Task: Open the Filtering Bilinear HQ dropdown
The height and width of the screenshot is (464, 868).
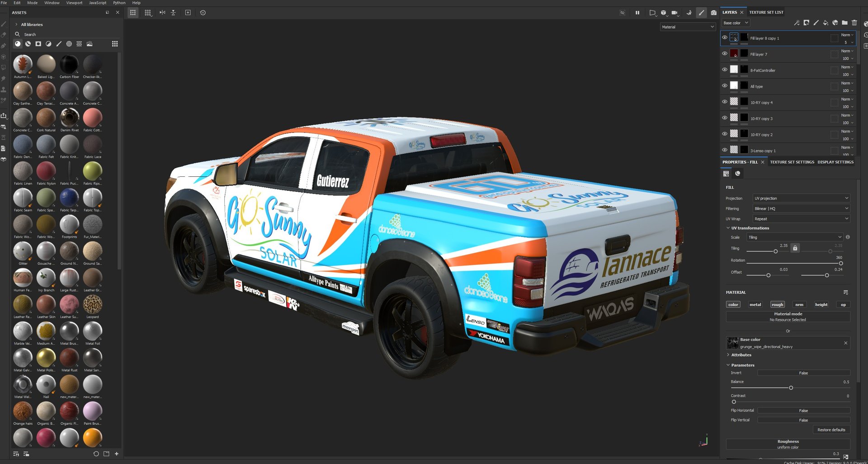Action: tap(801, 208)
